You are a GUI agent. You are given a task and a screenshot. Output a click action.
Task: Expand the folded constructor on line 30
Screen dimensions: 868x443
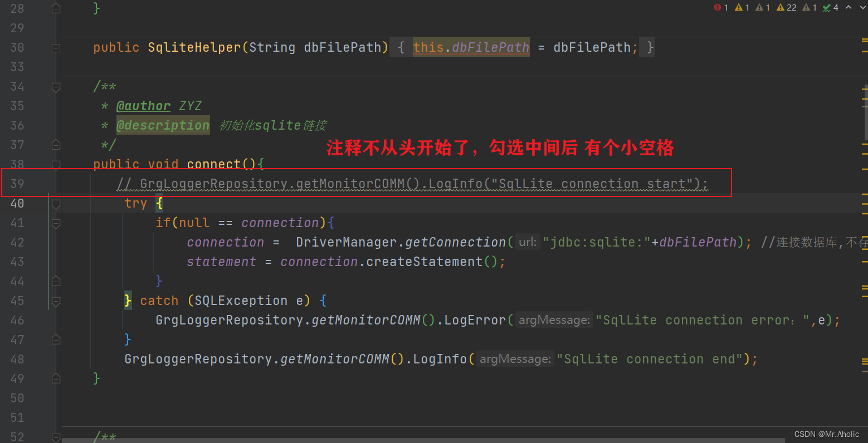coord(56,48)
